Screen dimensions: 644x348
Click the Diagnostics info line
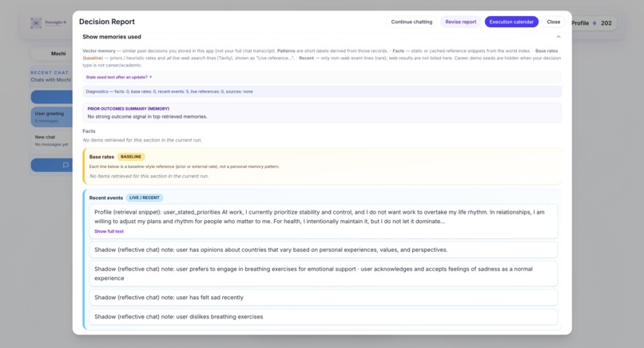point(322,92)
